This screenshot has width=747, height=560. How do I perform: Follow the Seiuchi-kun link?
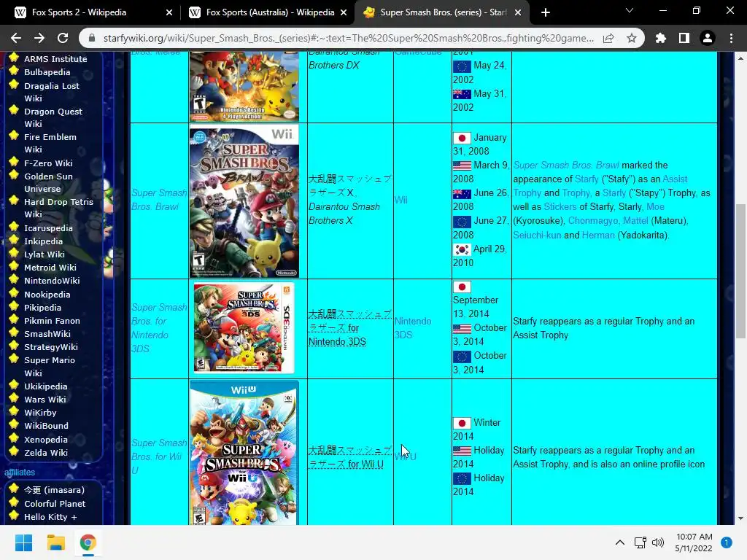[x=537, y=235]
